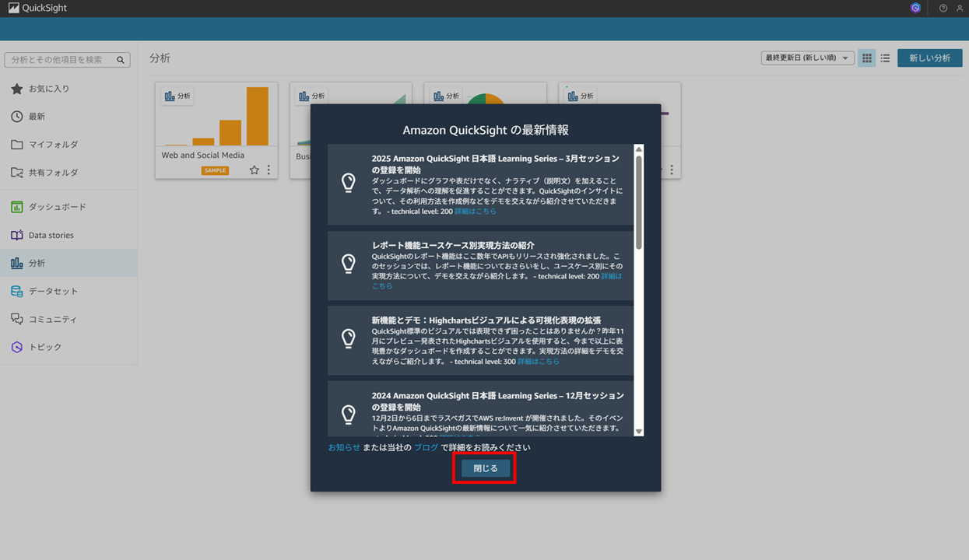Open the user account icon

click(960, 8)
